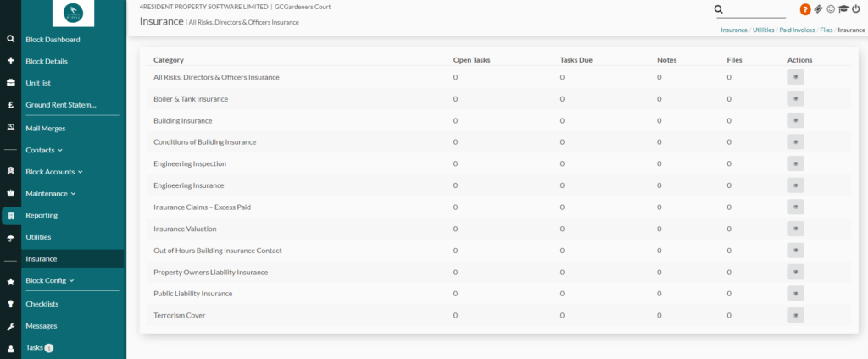Image resolution: width=868 pixels, height=359 pixels.
Task: Open the graduation cap training icon
Action: [843, 9]
